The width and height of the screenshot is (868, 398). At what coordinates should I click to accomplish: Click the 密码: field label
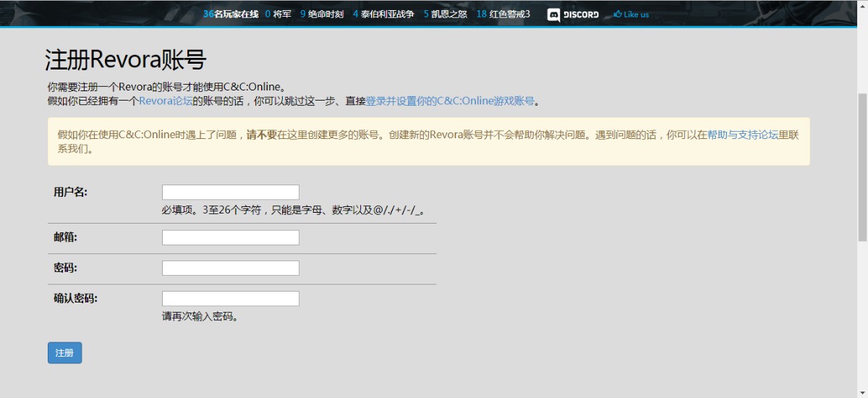tap(65, 268)
